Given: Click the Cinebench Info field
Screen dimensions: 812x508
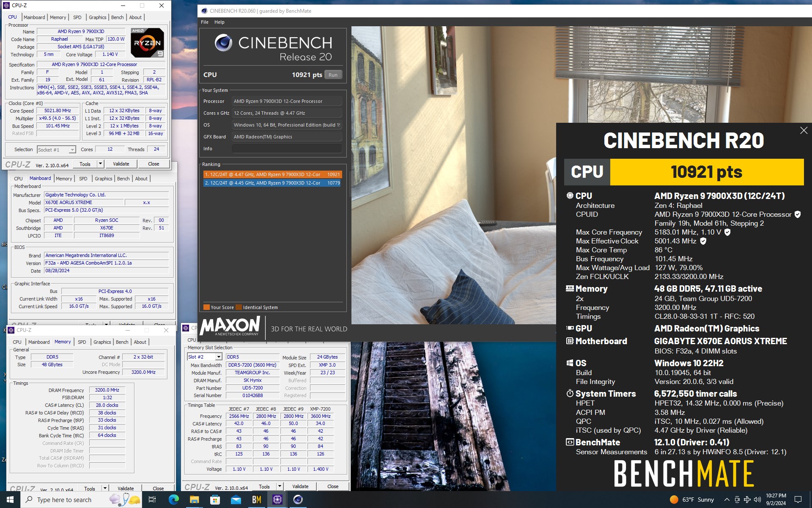Looking at the screenshot, I should [x=287, y=149].
